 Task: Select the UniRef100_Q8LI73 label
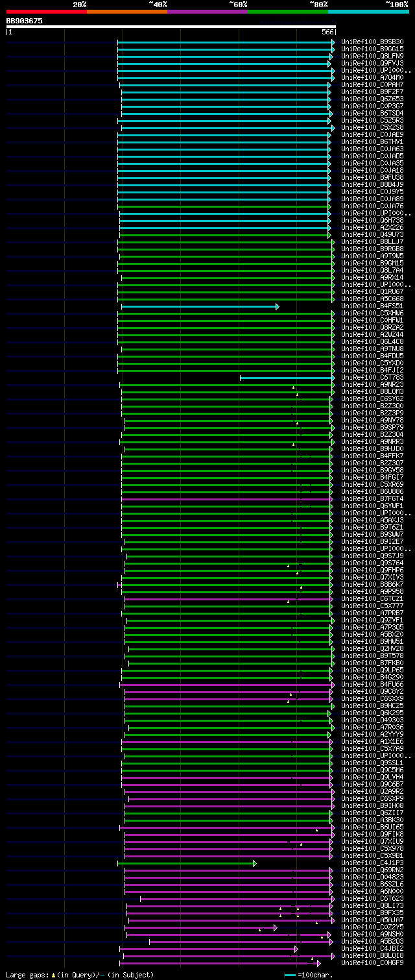pyautogui.click(x=373, y=906)
